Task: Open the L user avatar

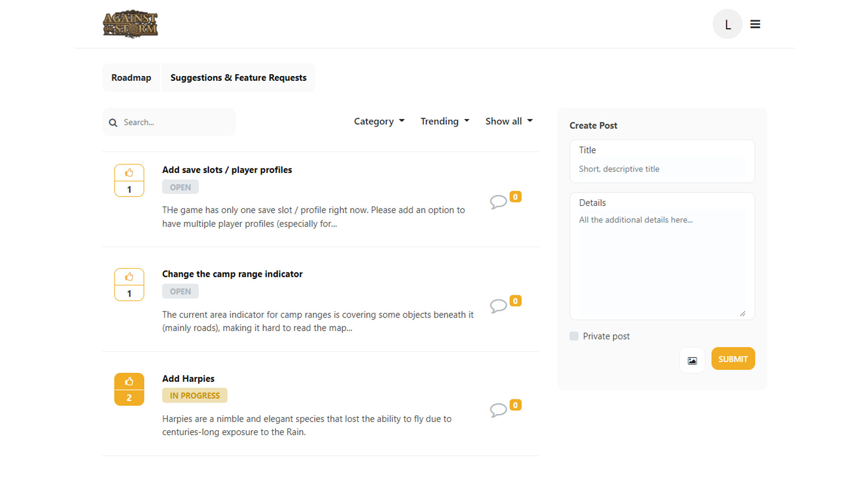Action: click(x=727, y=24)
